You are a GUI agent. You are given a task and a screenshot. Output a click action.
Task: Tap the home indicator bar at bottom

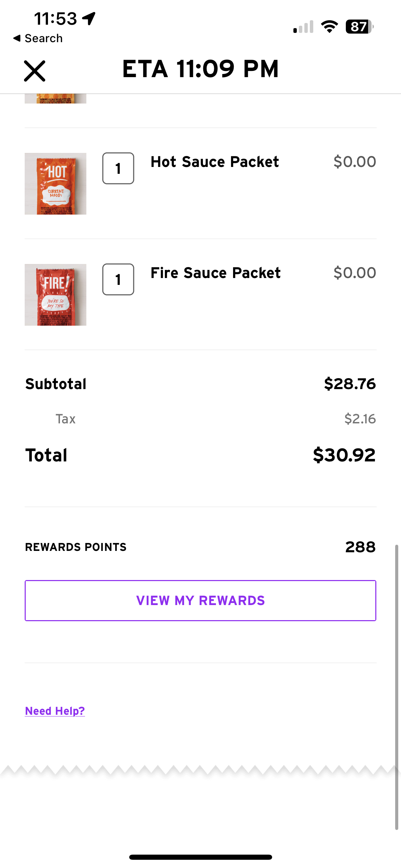coord(200,857)
